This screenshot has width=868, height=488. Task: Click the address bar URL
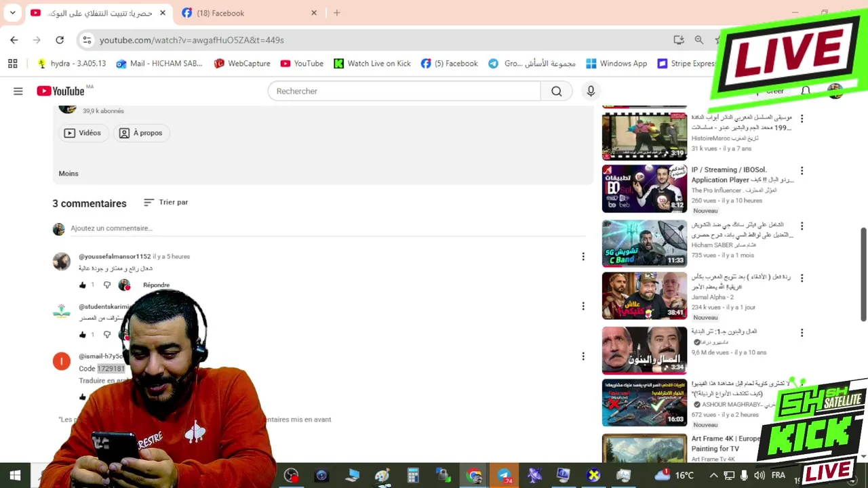coord(192,40)
